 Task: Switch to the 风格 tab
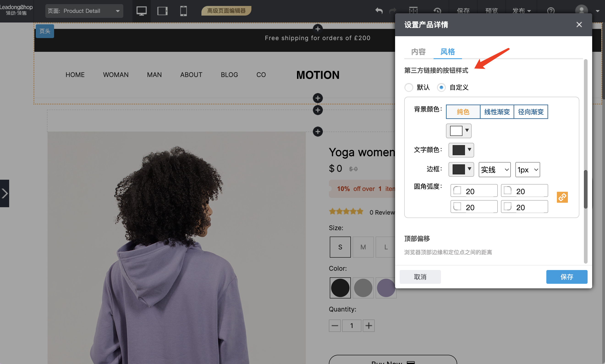point(447,52)
